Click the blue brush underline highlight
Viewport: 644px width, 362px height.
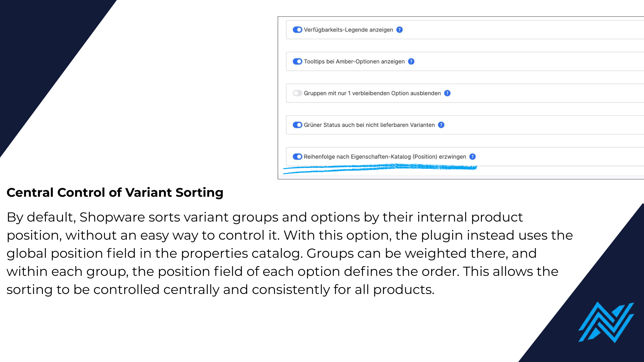[380, 169]
